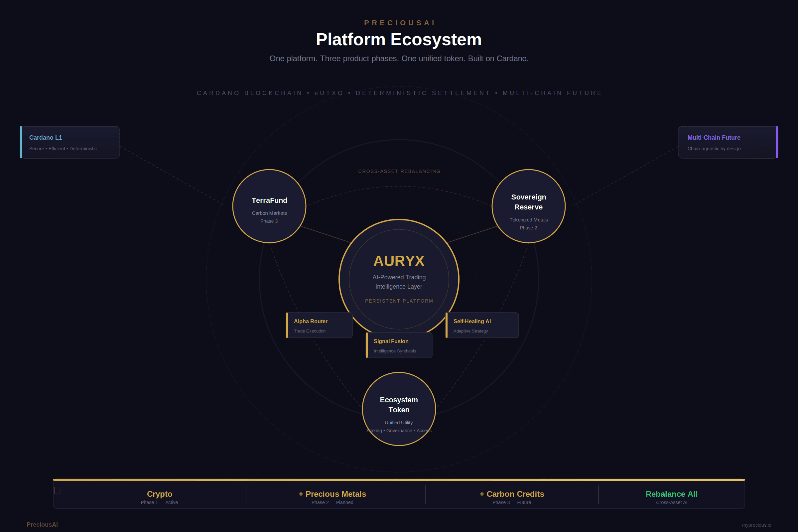
Task: Expand the Persistent Platform section inside AURYX
Action: tap(399, 301)
